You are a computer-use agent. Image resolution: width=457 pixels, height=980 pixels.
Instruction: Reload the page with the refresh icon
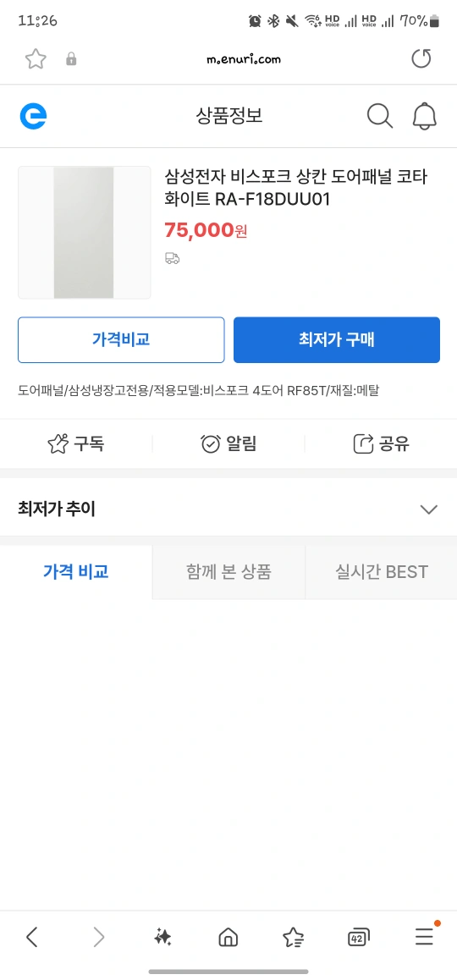pos(421,59)
